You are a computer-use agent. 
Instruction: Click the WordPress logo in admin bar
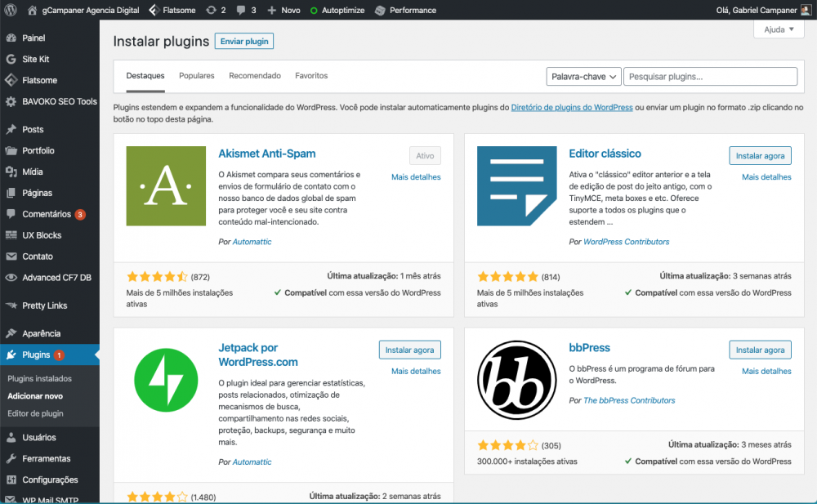click(x=11, y=10)
